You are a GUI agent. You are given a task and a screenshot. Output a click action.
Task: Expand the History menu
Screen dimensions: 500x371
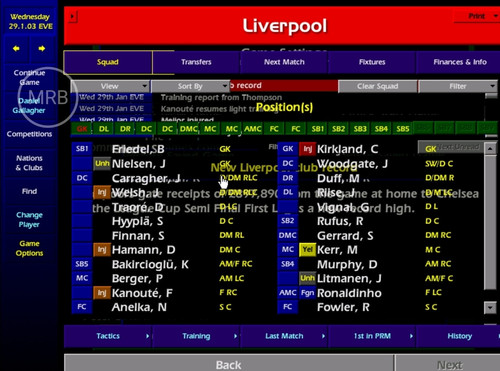pos(459,336)
